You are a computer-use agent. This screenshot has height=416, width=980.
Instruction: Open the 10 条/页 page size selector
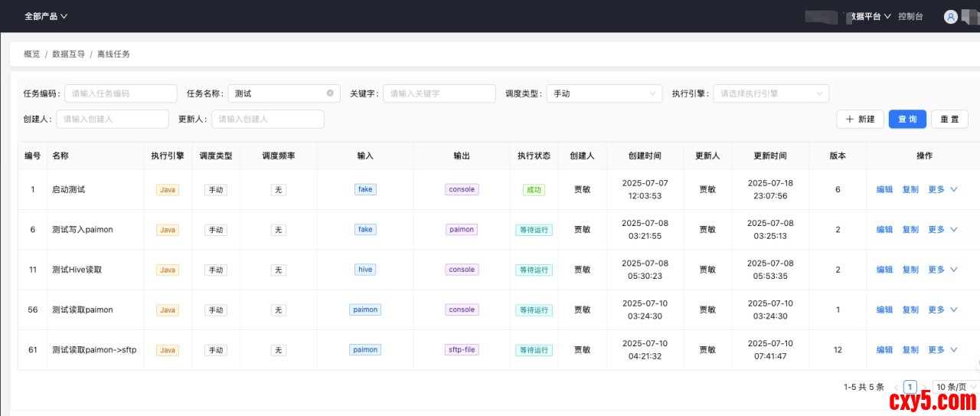pyautogui.click(x=954, y=388)
